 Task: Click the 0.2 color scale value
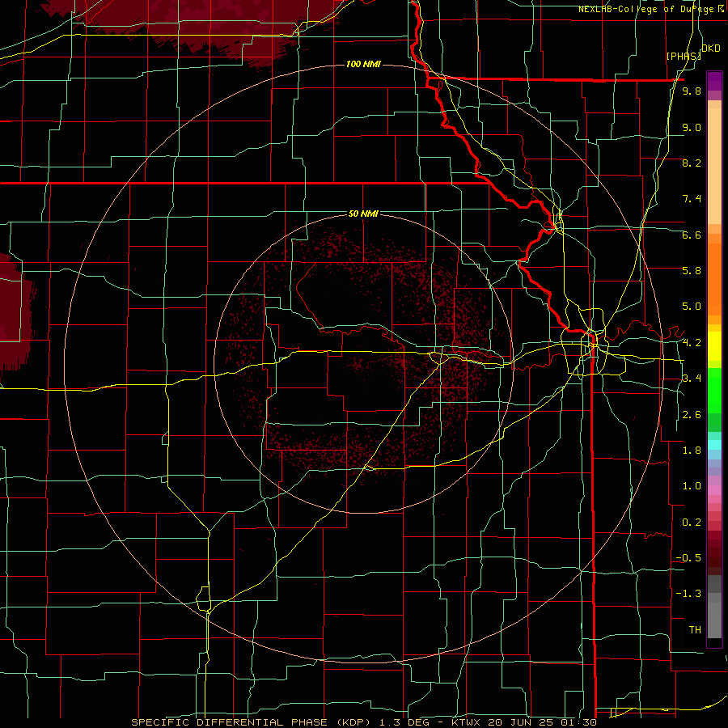tap(692, 523)
